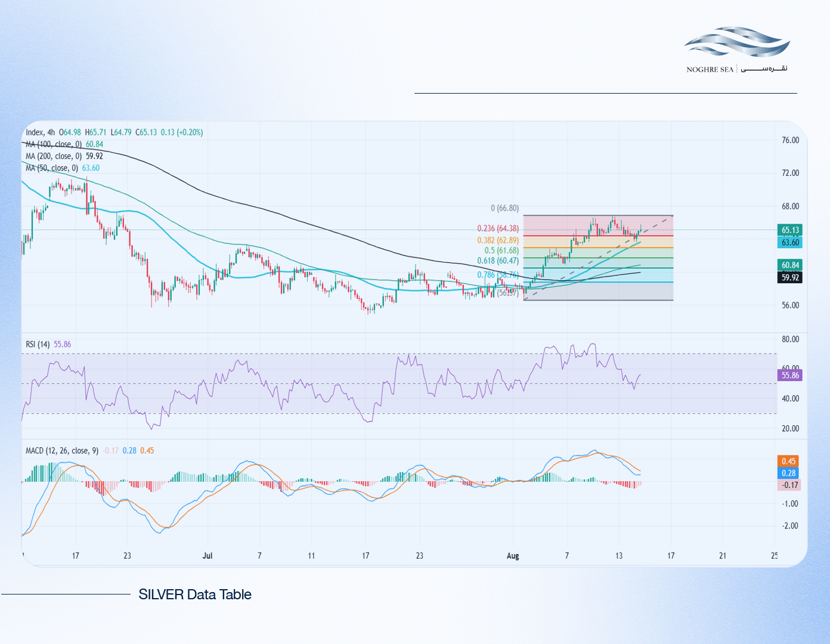Screen dimensions: 830x644
Task: Click the orange 0.45 MACD axis tag
Action: [x=789, y=462]
